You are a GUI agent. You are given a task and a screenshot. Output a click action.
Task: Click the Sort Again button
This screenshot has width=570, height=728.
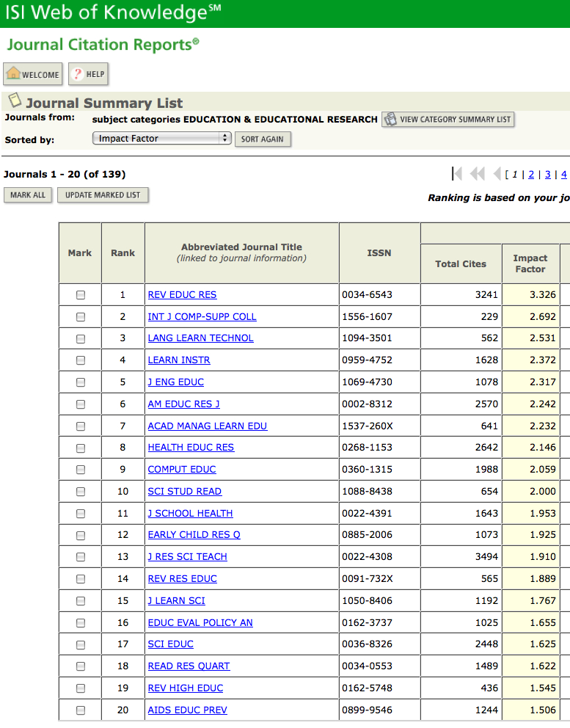click(x=263, y=139)
